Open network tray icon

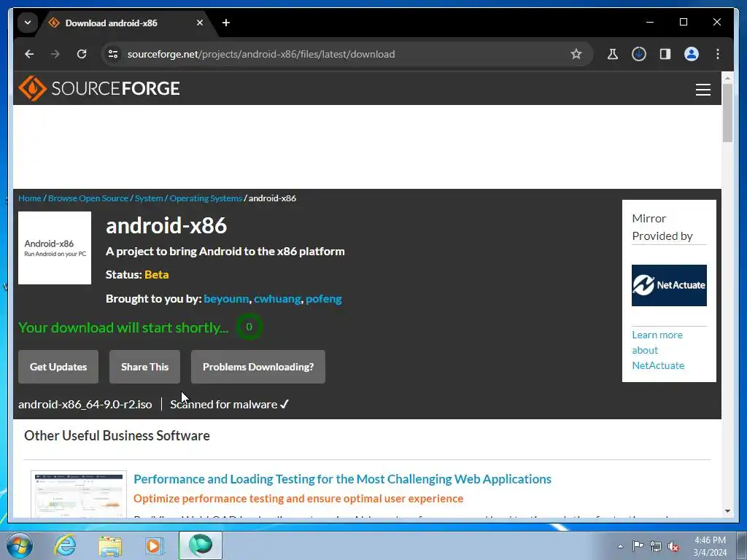(656, 546)
